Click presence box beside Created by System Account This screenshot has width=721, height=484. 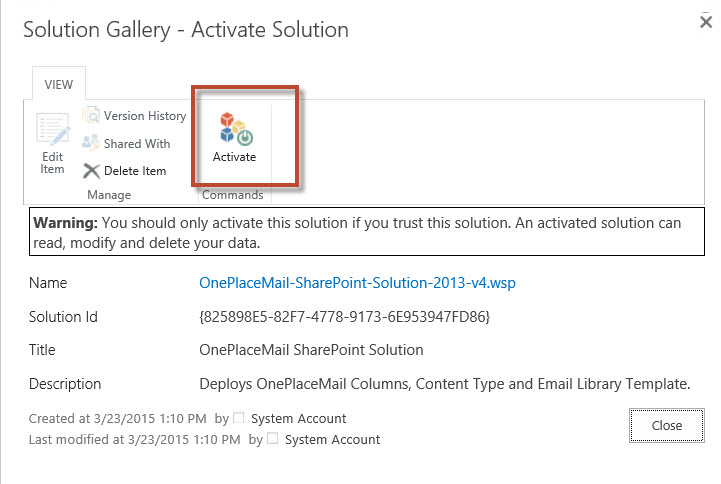point(238,417)
